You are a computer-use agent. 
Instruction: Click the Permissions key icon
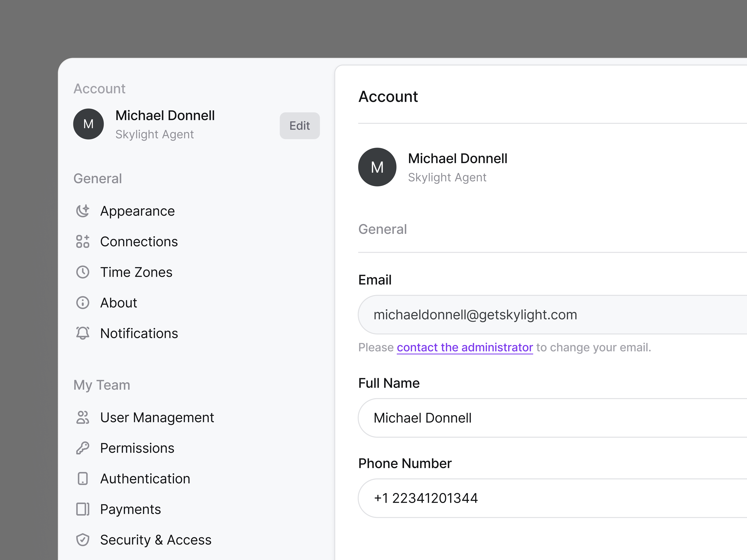[83, 448]
